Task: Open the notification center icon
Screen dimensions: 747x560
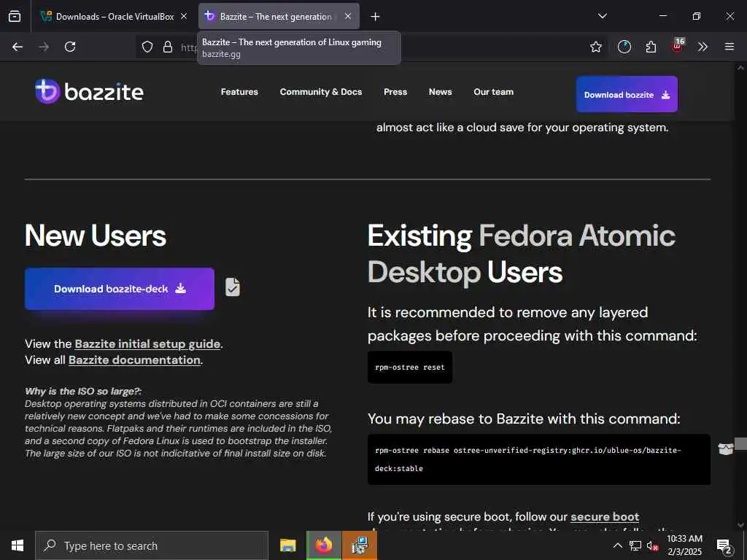Action: pos(724,546)
